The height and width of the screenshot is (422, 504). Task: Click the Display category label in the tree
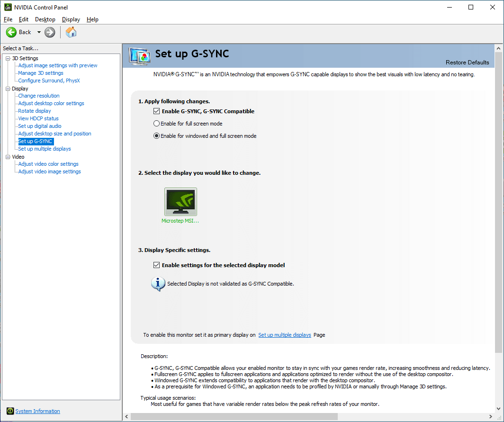20,89
